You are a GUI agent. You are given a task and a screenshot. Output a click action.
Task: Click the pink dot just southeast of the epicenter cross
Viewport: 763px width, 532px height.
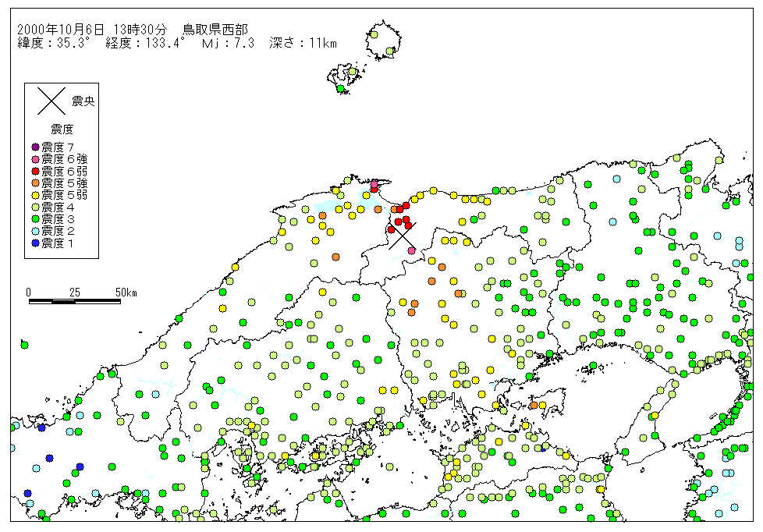click(x=412, y=250)
